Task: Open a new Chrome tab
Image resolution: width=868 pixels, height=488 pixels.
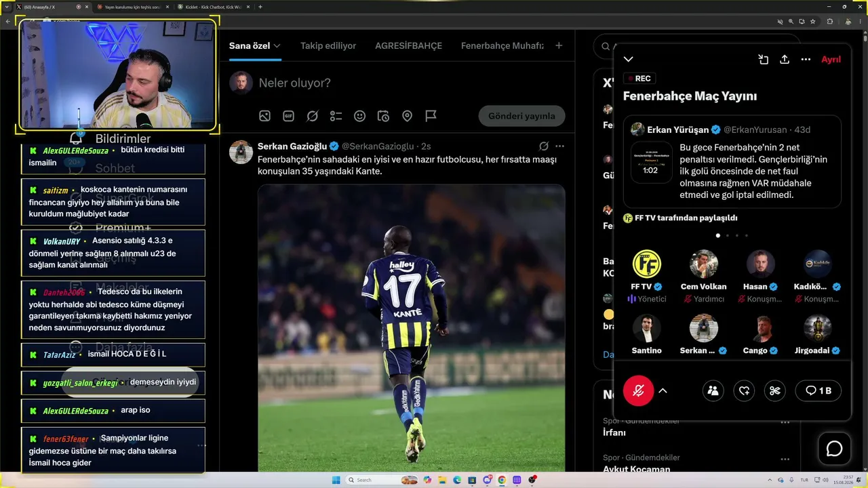Action: click(x=260, y=7)
